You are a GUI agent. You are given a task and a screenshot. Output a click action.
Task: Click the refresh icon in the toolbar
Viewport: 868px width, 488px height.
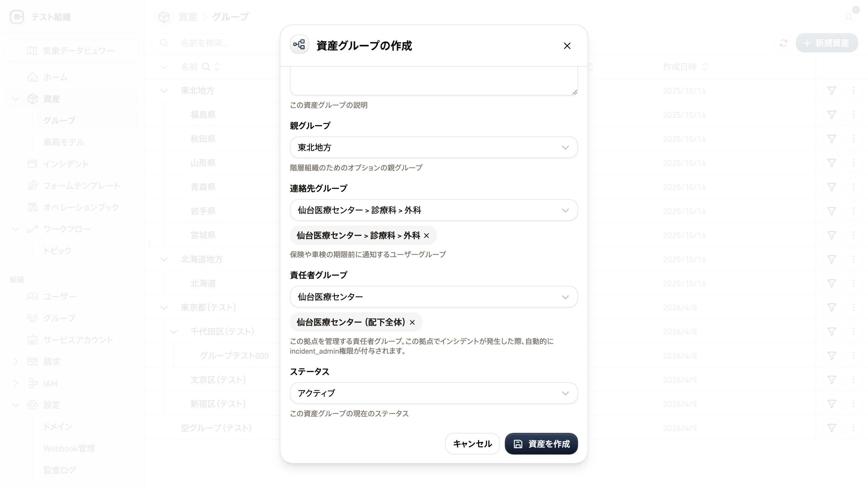[783, 43]
